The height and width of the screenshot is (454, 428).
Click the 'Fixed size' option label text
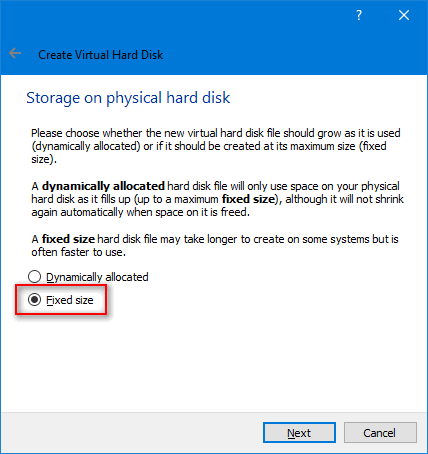69,300
